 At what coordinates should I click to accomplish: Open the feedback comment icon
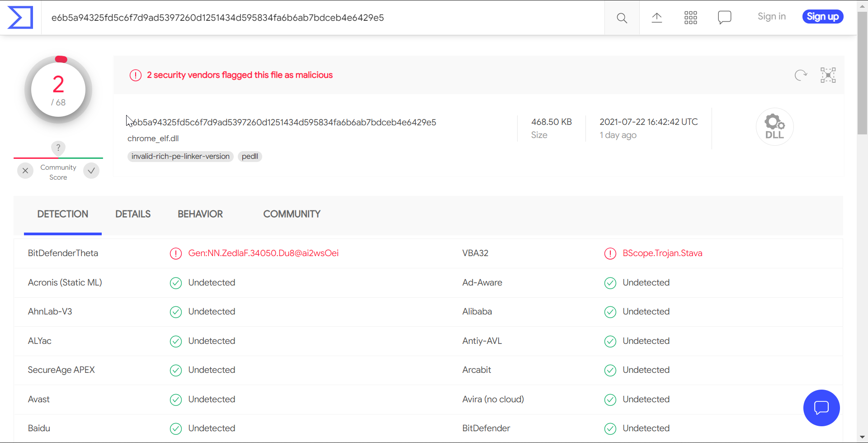click(x=724, y=18)
